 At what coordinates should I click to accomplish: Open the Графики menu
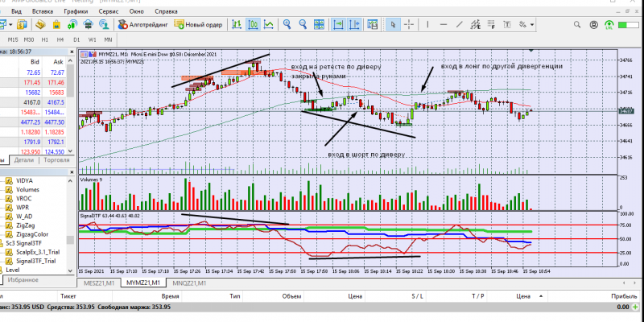pos(76,11)
